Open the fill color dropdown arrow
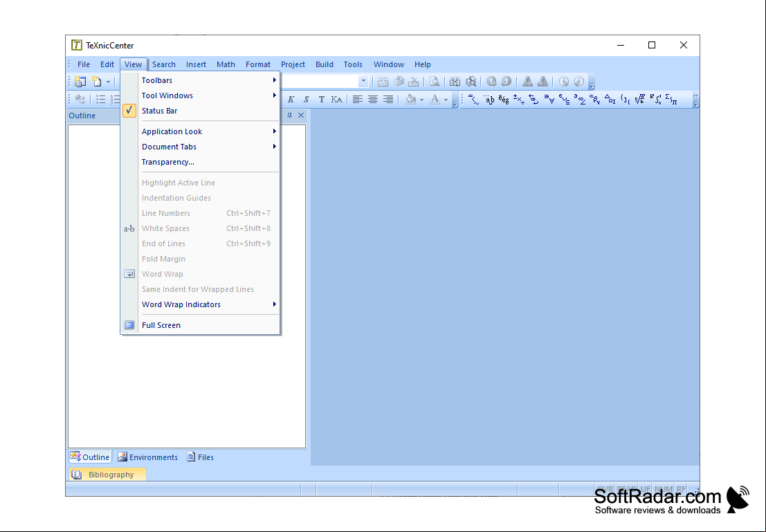Screen dimensions: 766x532 [x=421, y=100]
